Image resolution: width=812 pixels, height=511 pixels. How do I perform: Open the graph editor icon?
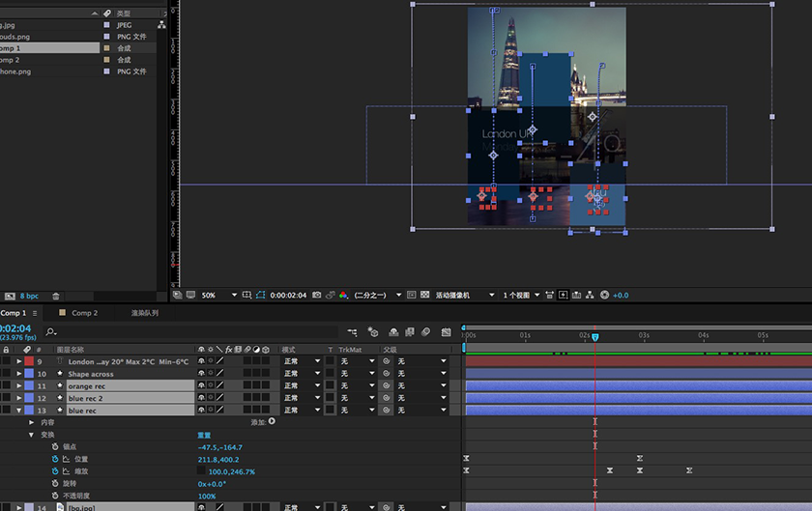[446, 332]
